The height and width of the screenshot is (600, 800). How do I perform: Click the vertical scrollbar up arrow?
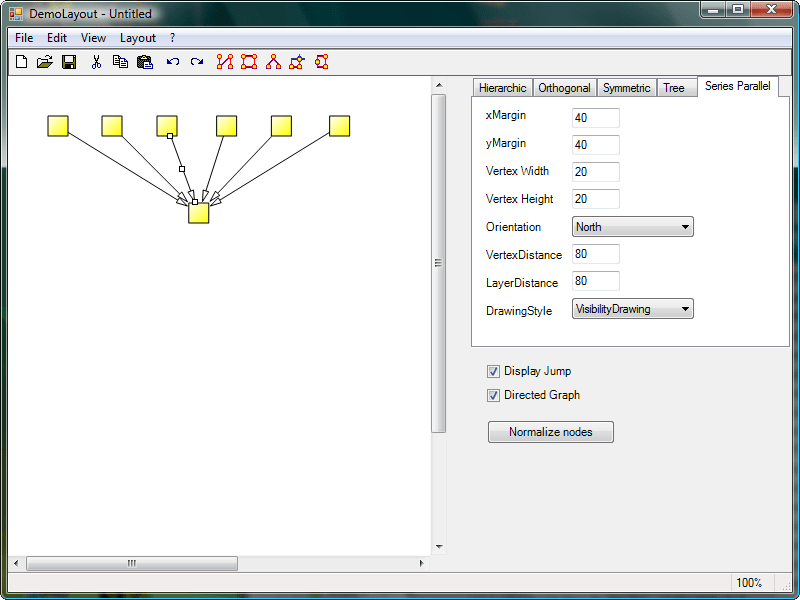[439, 86]
